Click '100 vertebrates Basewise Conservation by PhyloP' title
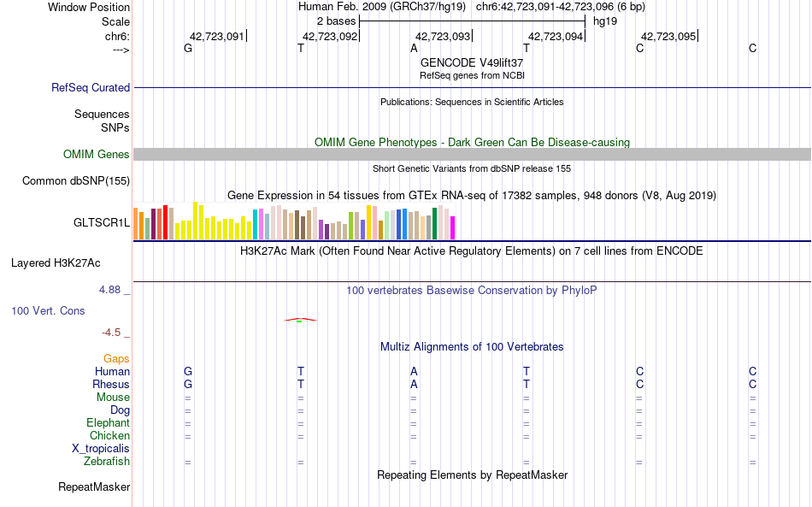The height and width of the screenshot is (507, 812). [472, 291]
